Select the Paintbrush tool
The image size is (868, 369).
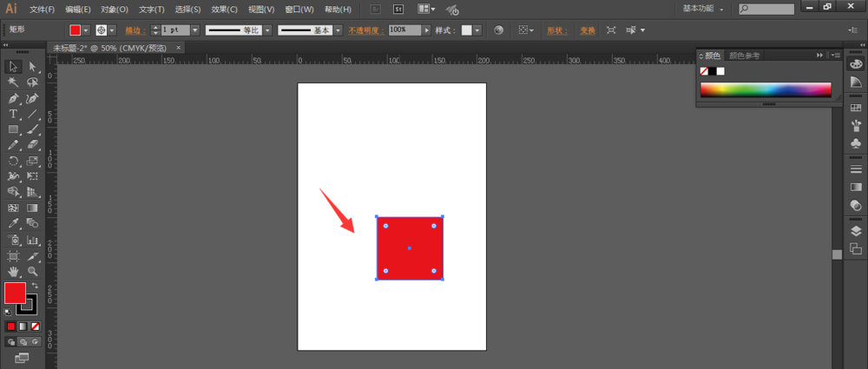pos(33,129)
